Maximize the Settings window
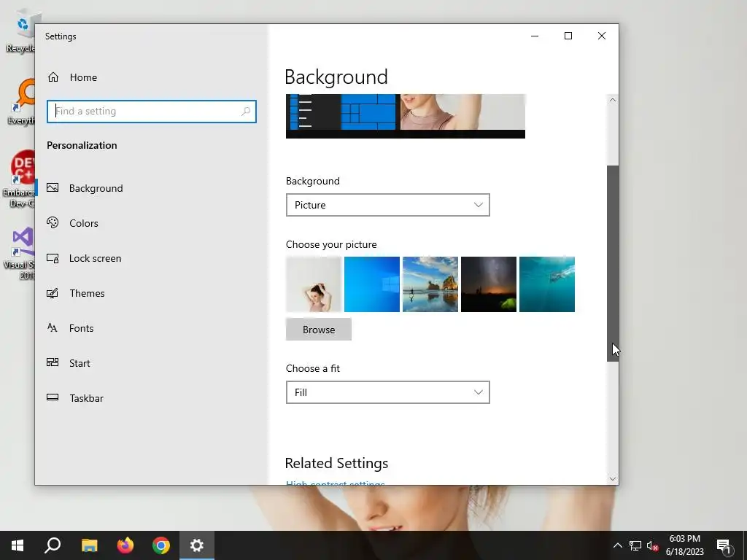This screenshot has height=560, width=747. pos(568,36)
